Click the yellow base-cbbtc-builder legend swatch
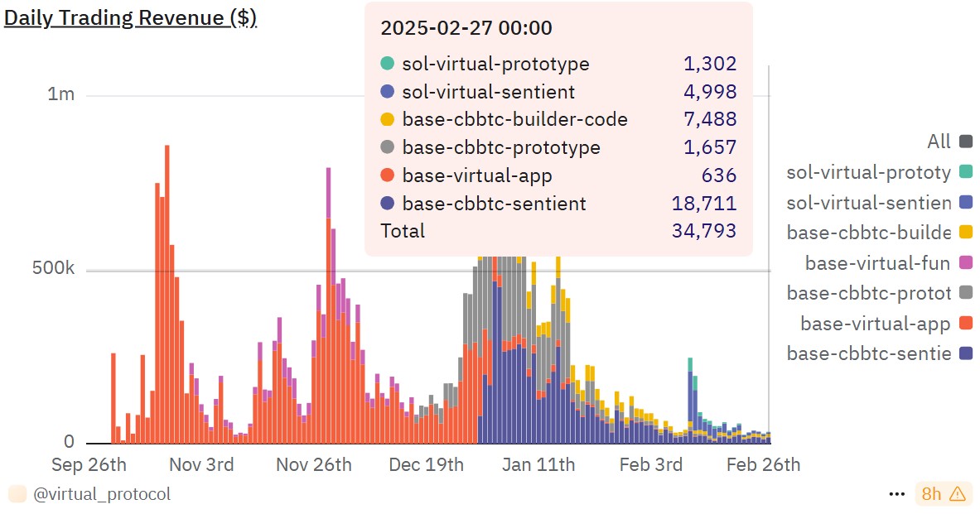The image size is (980, 514). point(965,233)
